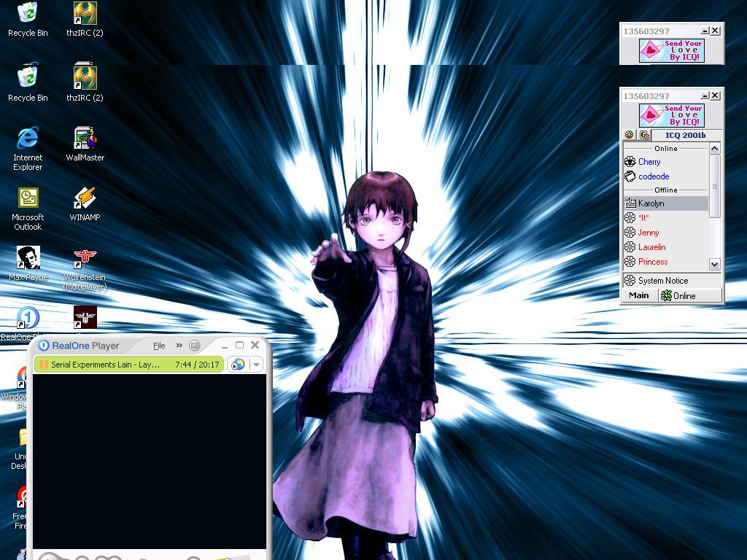Select the RealOne Player desktop shortcut icon

click(28, 318)
